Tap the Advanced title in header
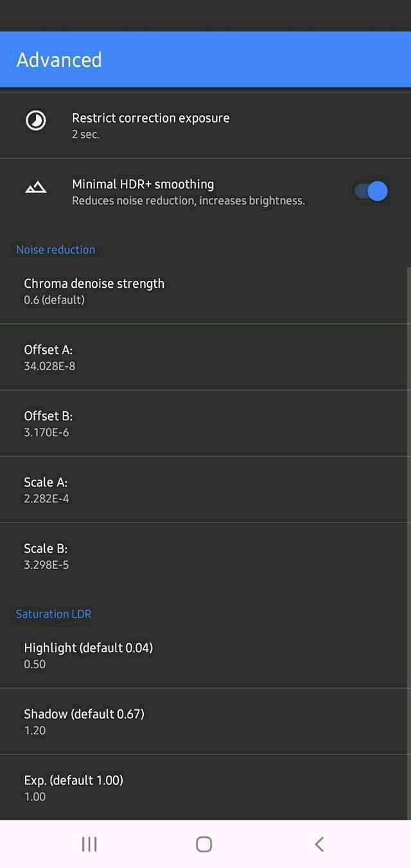The width and height of the screenshot is (411, 868). tap(59, 60)
